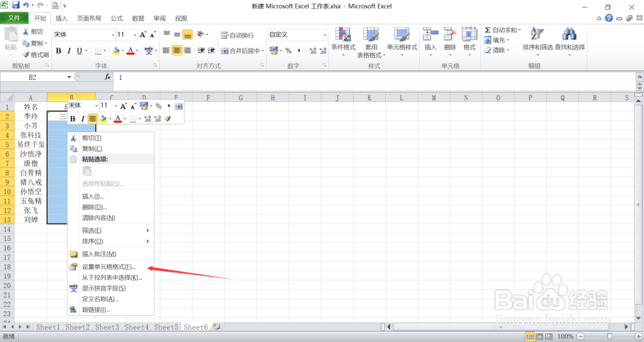Open ribbon font name 宋体 dropdown
This screenshot has width=644, height=342.
[x=113, y=35]
